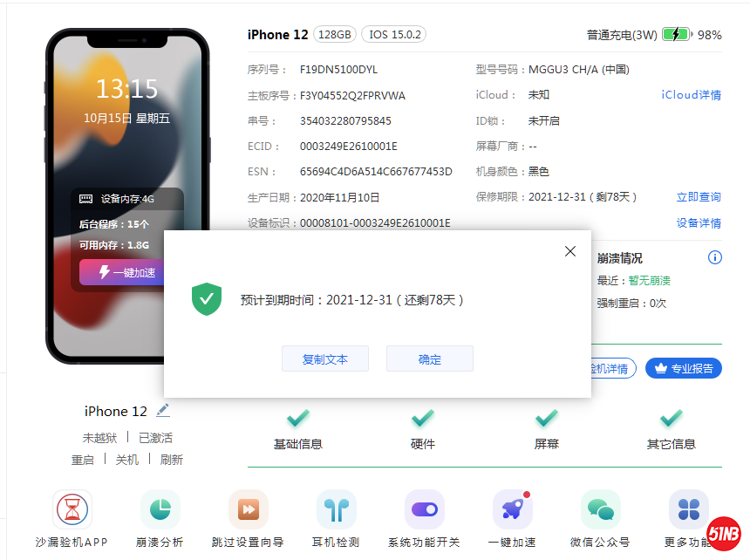The image size is (750, 560).
Task: Launch the 一键加速 rocket icon
Action: pyautogui.click(x=512, y=509)
